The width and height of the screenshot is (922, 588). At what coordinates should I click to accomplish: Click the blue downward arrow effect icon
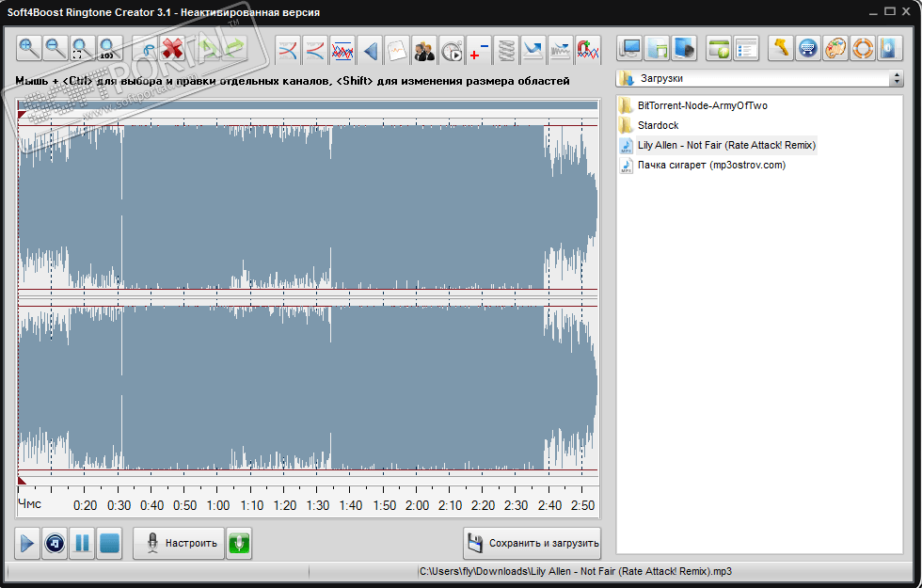point(533,50)
